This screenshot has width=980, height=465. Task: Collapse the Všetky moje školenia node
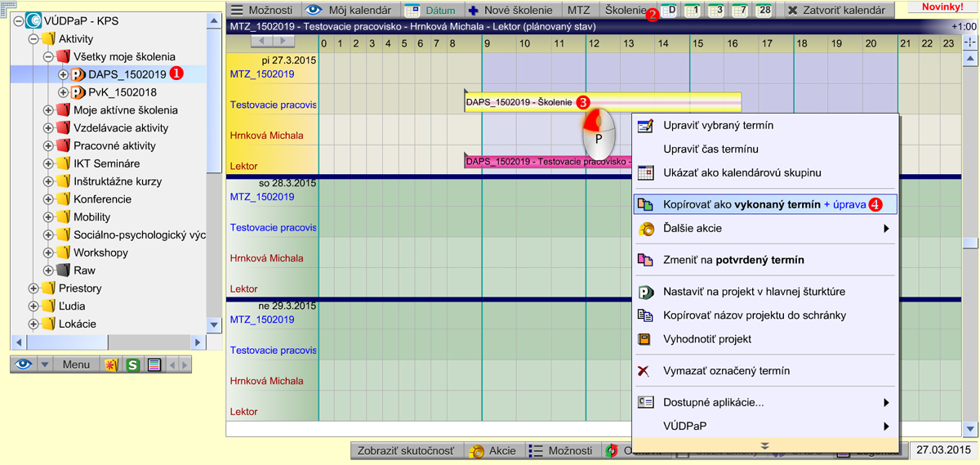coord(48,57)
